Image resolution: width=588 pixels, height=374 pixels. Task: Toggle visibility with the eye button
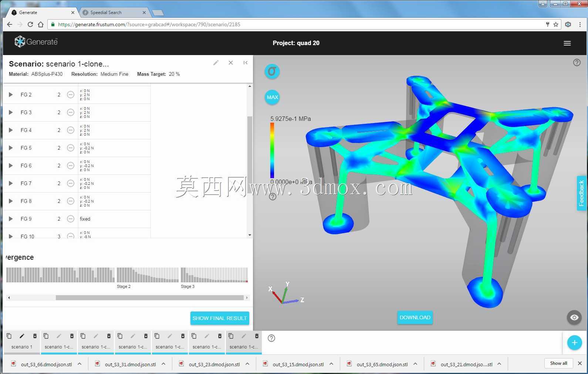574,317
